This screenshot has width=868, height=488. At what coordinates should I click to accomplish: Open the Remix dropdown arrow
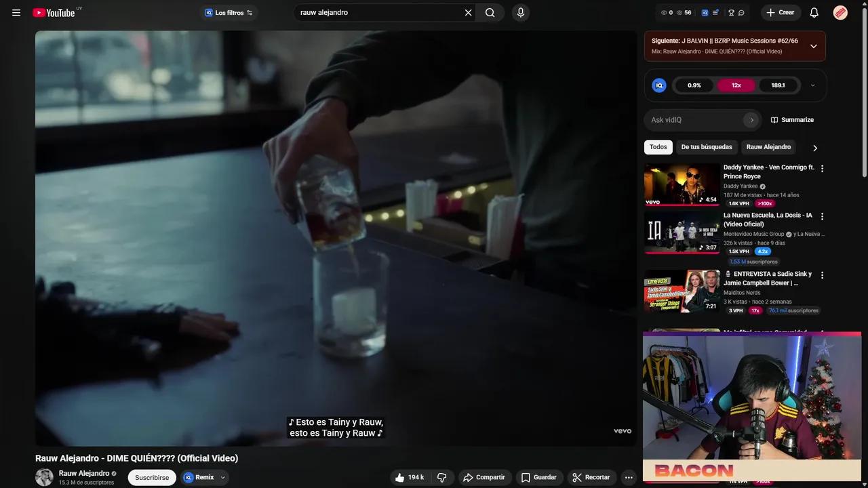[222, 477]
